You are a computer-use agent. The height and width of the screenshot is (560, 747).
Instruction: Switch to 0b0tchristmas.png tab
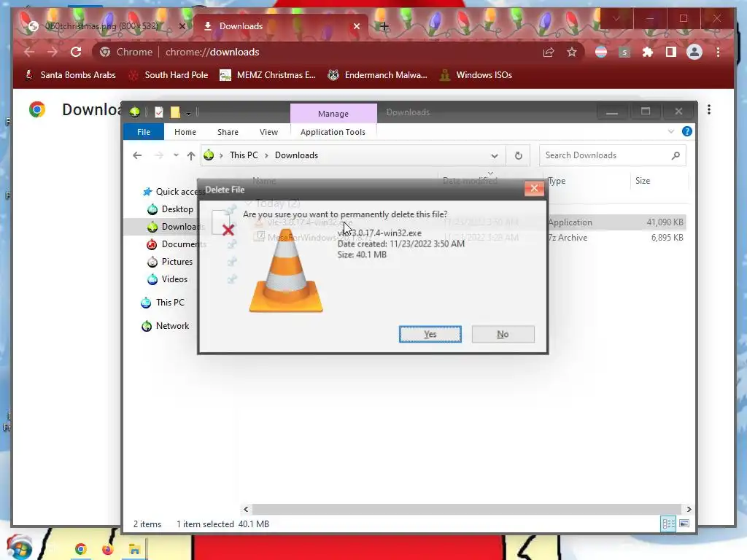101,26
